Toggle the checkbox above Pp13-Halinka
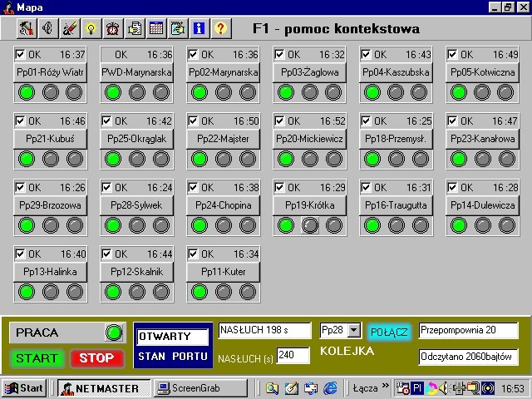532x399 pixels. click(x=20, y=254)
